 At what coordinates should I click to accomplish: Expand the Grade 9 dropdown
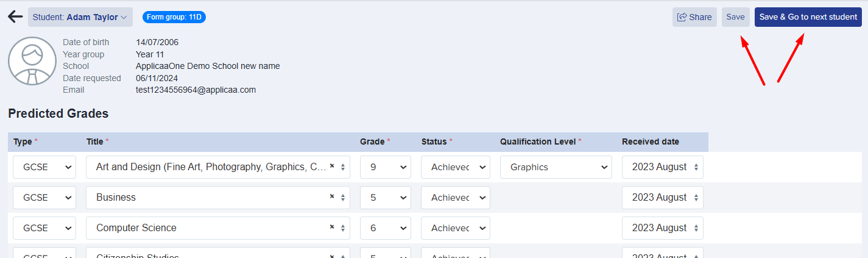click(x=386, y=167)
